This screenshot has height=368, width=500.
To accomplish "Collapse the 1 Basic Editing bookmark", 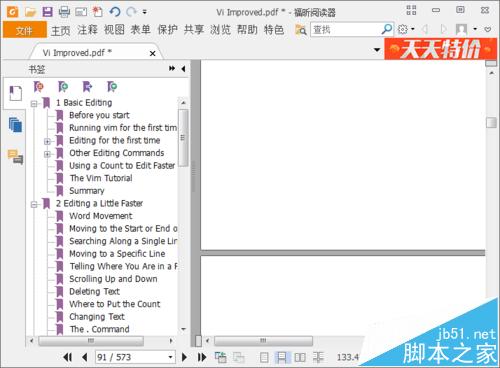I will click(x=34, y=104).
